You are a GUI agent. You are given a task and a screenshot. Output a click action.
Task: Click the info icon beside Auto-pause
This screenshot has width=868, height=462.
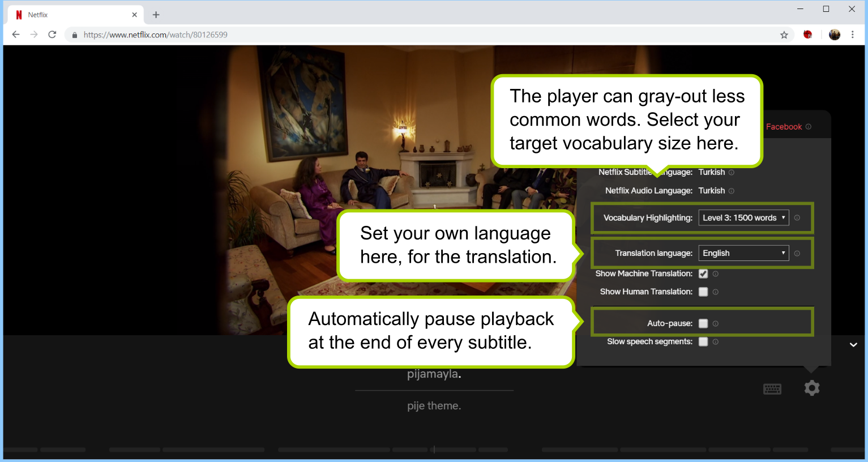click(x=716, y=324)
